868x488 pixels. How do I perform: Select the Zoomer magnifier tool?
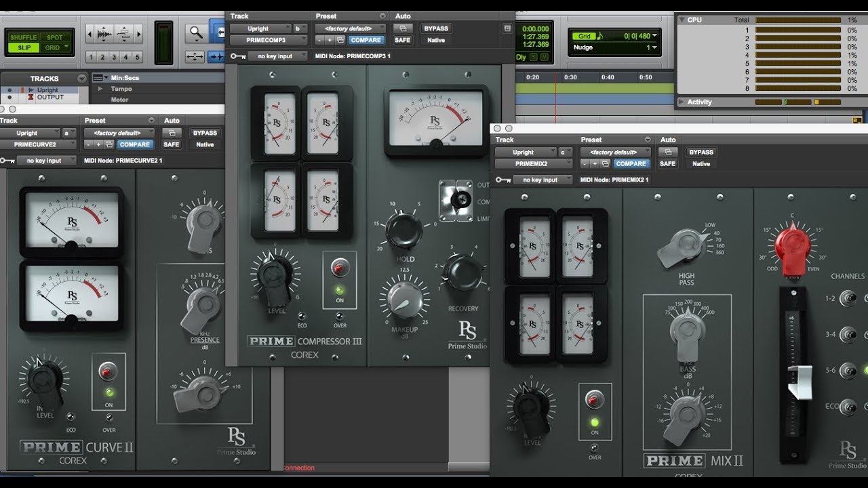coord(196,32)
